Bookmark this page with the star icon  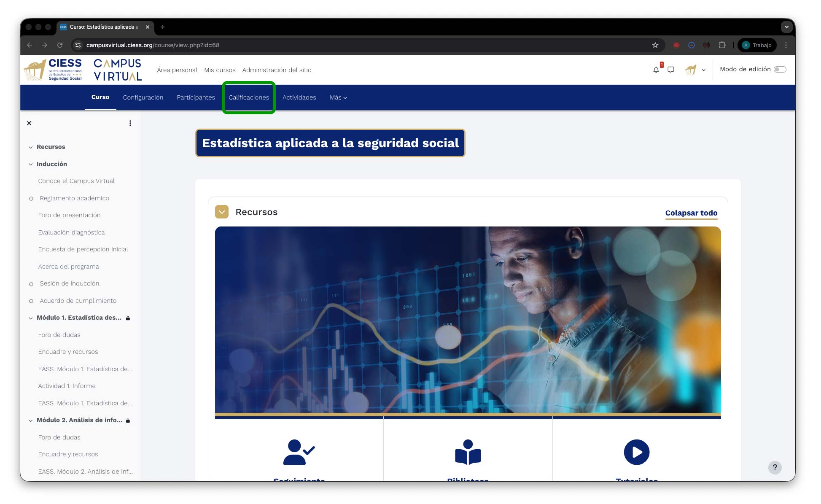[655, 45]
